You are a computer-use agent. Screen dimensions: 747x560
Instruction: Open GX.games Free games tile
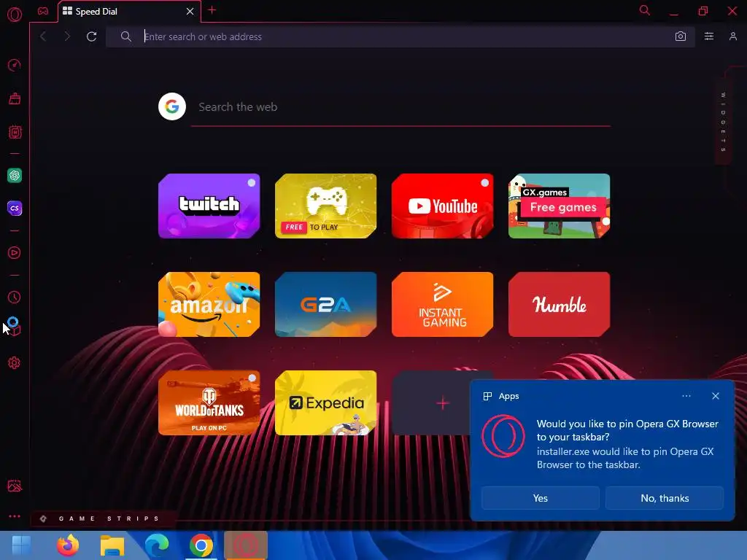pyautogui.click(x=560, y=206)
